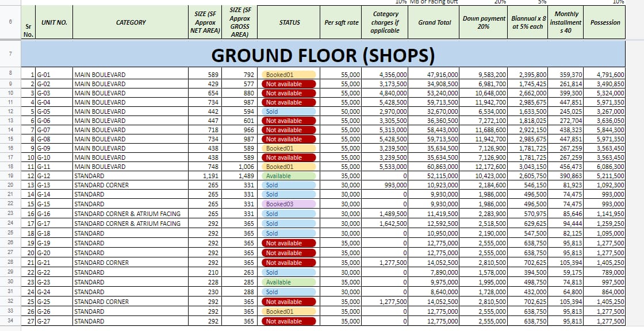The image size is (644, 331).
Task: Select the Grand Total cell 47,916,000
Action: coord(434,75)
